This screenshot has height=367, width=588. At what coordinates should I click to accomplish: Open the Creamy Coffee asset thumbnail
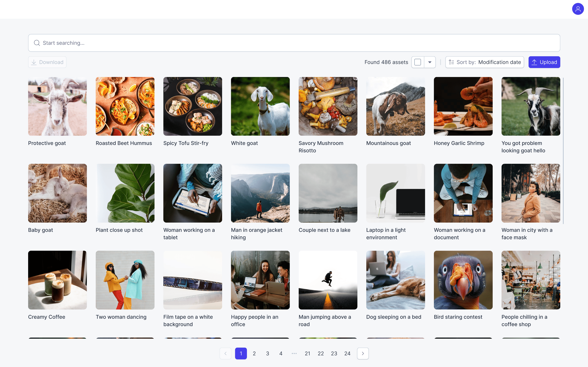(57, 280)
